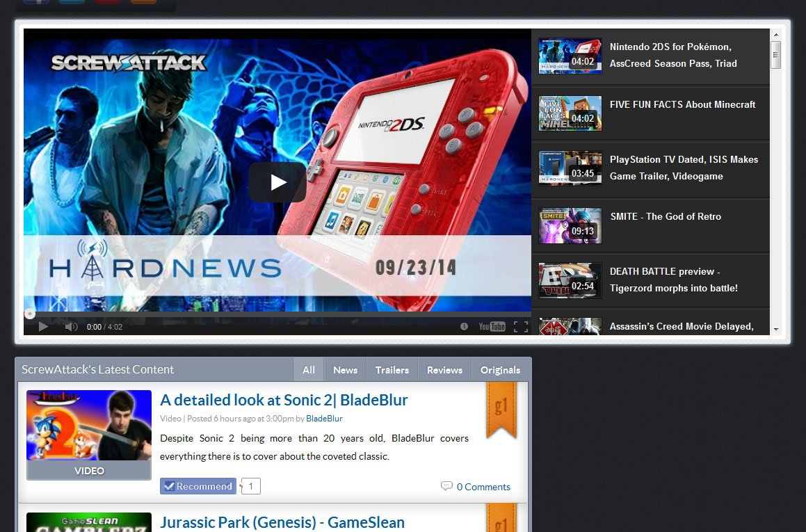Select Assassin's Creed Movie Delayed video
Viewport: 806px width, 532px height.
[x=650, y=323]
